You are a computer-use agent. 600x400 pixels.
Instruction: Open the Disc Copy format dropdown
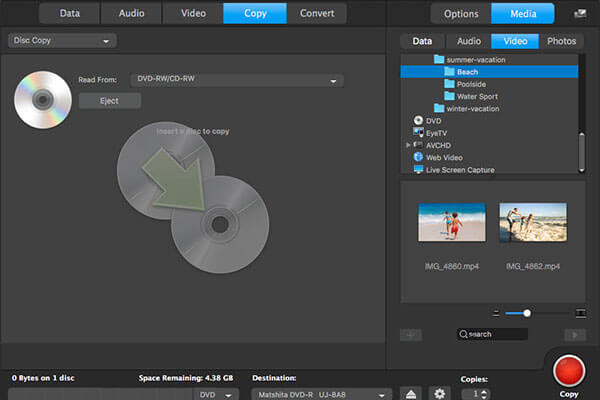click(61, 41)
